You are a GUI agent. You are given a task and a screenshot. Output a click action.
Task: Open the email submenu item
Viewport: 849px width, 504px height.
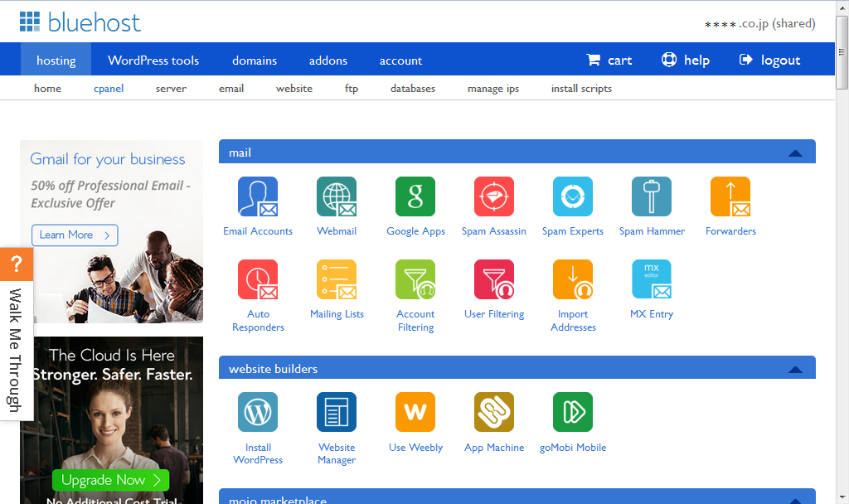(x=231, y=88)
